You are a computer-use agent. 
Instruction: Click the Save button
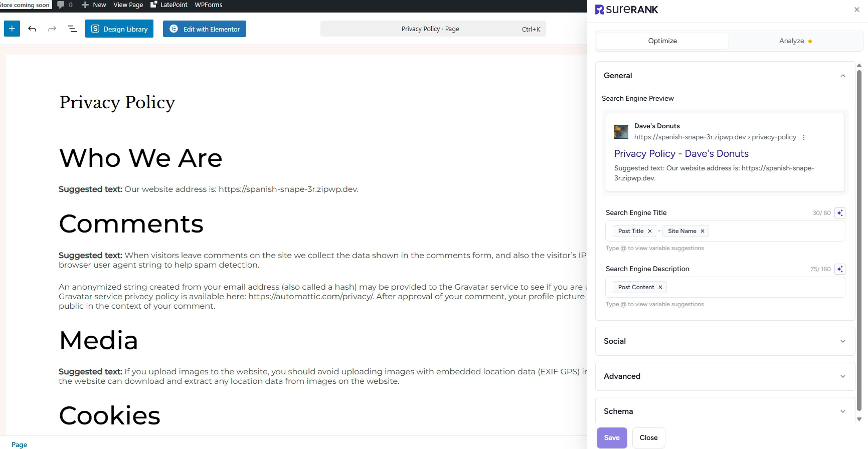(x=612, y=437)
